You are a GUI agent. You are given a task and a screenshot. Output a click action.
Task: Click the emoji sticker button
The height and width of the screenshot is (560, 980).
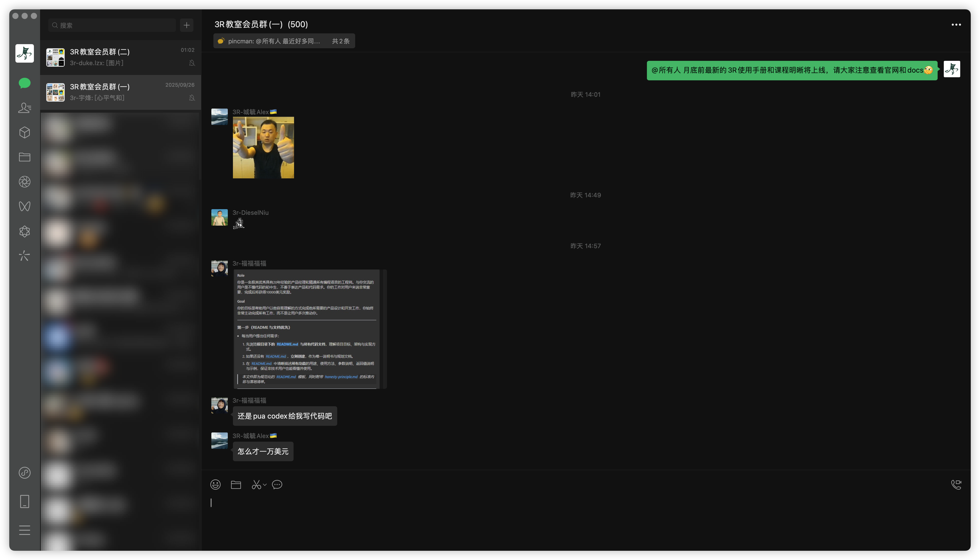[215, 485]
